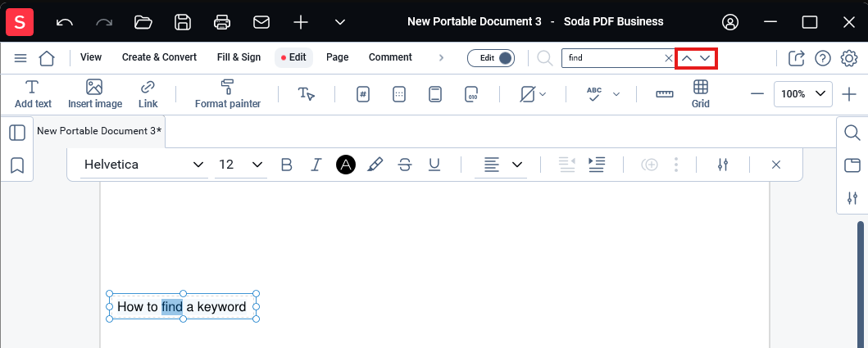Activate the Format painter
Image resolution: width=868 pixels, height=348 pixels.
[228, 94]
